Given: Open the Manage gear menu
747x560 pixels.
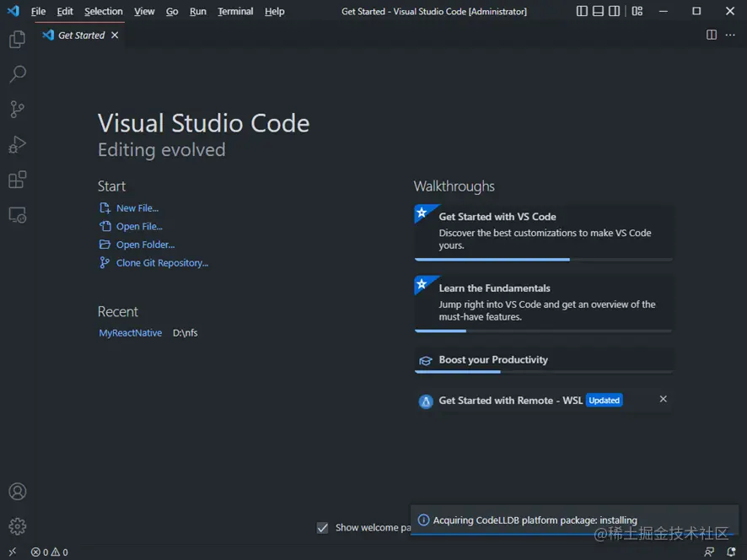Looking at the screenshot, I should [x=17, y=527].
